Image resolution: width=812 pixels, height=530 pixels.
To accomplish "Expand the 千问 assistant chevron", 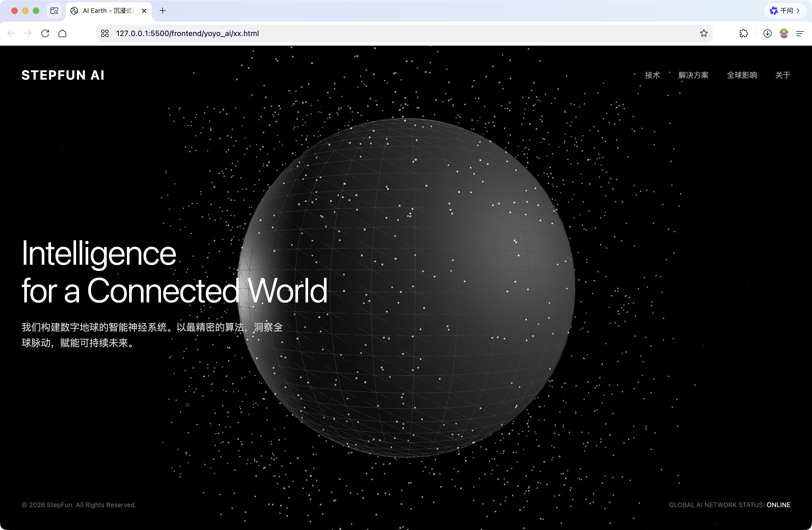I will [x=798, y=11].
